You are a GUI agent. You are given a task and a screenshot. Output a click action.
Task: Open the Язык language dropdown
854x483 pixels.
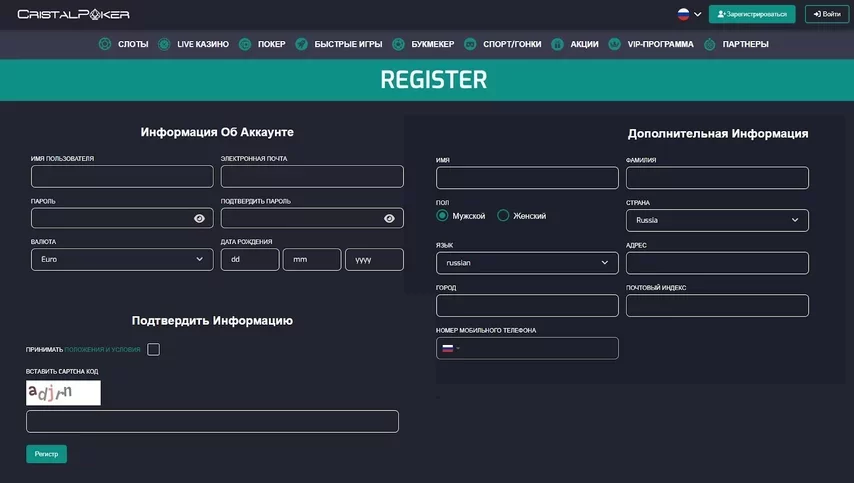pos(527,263)
